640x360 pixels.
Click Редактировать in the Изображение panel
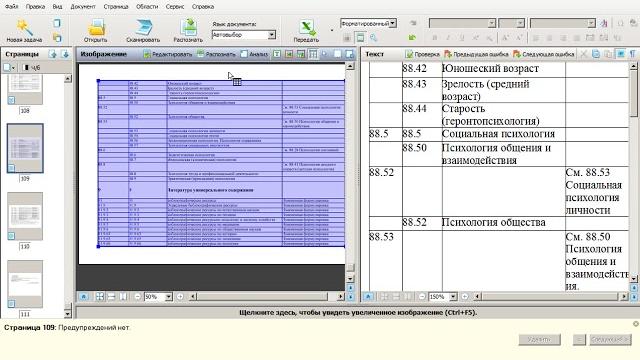click(x=167, y=54)
